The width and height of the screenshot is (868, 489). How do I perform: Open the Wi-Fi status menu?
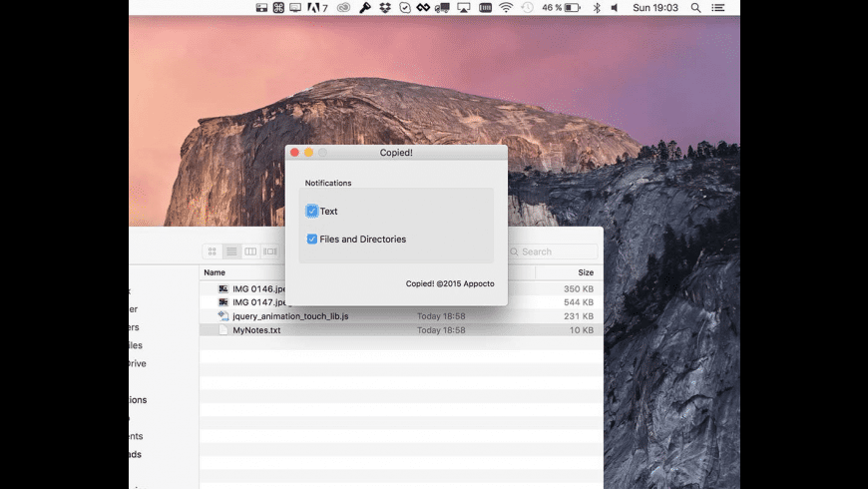[506, 8]
